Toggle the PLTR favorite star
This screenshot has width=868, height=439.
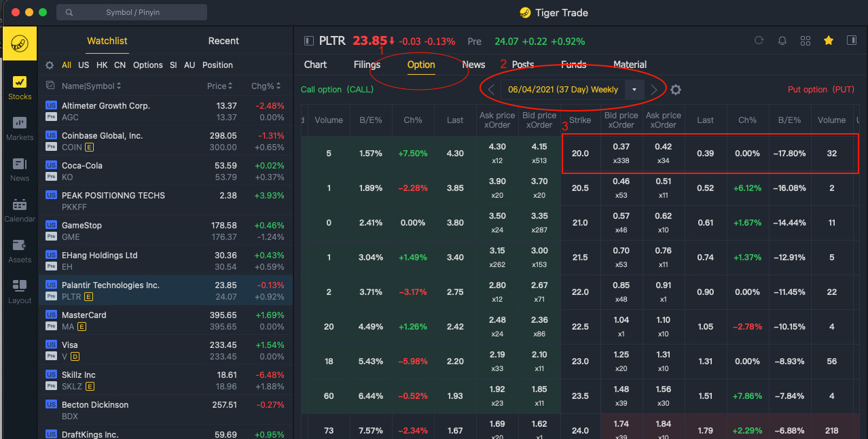829,41
